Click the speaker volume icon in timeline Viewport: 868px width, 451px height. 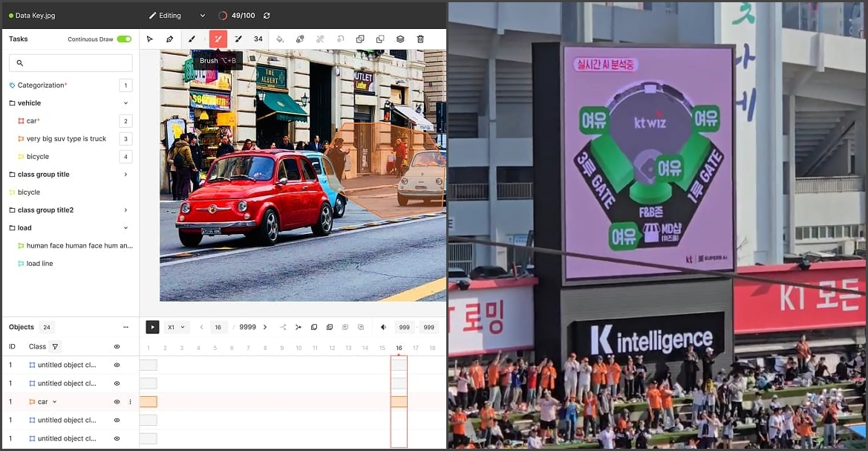(x=384, y=327)
